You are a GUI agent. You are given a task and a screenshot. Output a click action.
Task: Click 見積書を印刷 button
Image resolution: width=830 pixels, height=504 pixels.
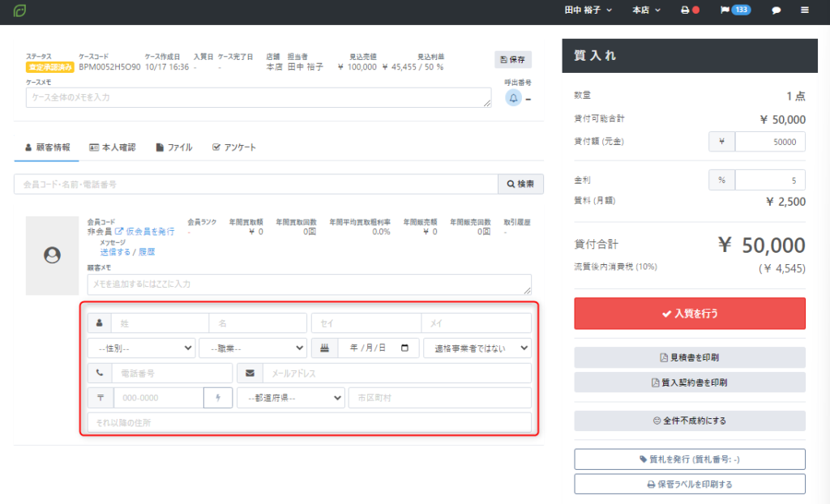coord(690,357)
